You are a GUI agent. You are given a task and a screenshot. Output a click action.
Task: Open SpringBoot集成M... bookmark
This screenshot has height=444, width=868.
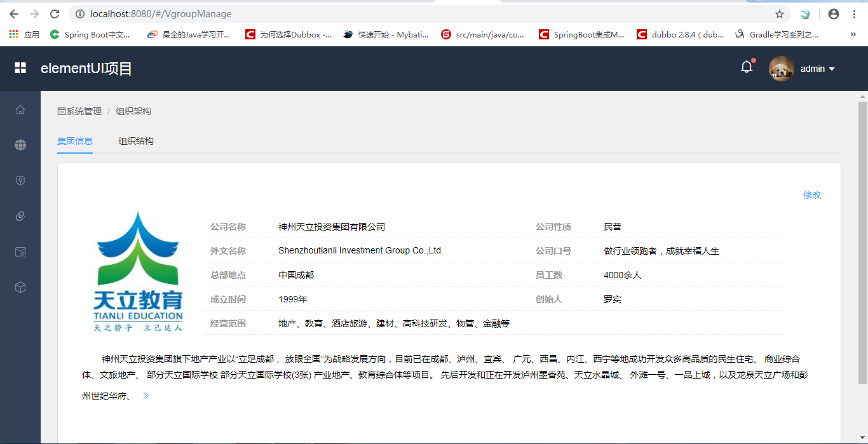(x=582, y=35)
